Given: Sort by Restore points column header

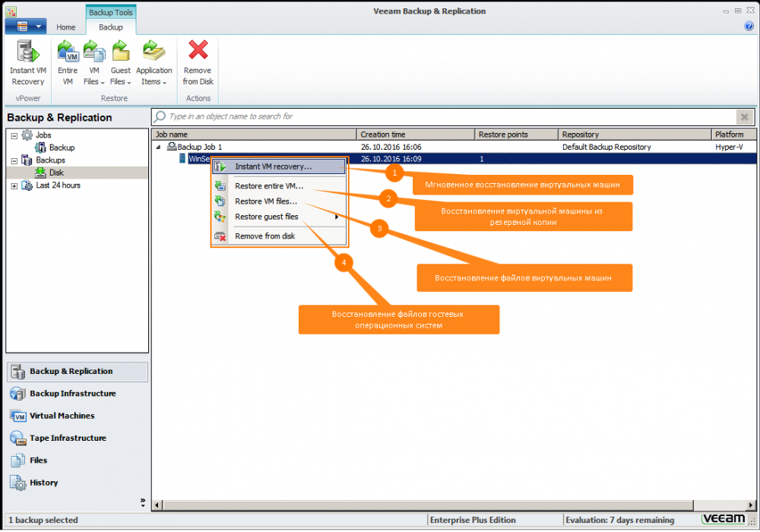Looking at the screenshot, I should pyautogui.click(x=516, y=135).
